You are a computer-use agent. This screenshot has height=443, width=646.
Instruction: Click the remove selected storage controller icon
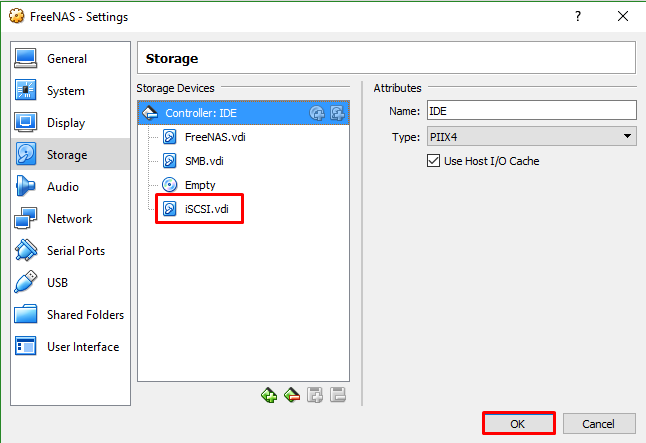coord(291,395)
